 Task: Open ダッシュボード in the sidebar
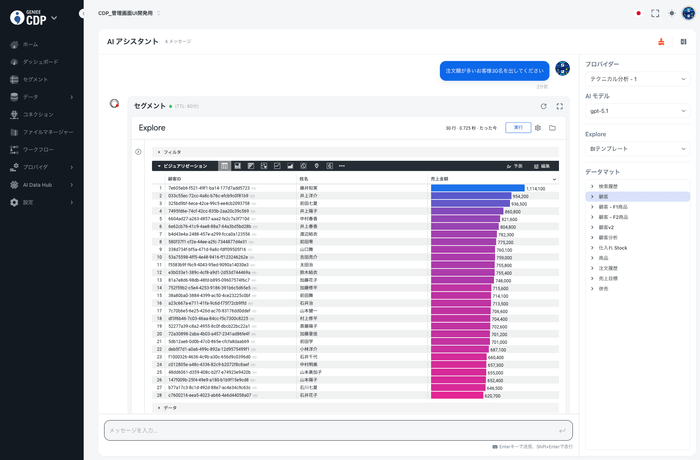40,62
